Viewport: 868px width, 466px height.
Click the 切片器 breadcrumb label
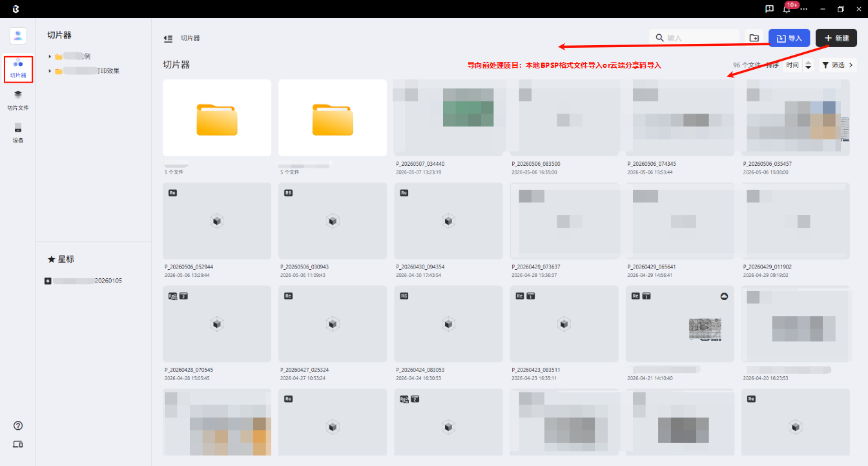tap(190, 39)
